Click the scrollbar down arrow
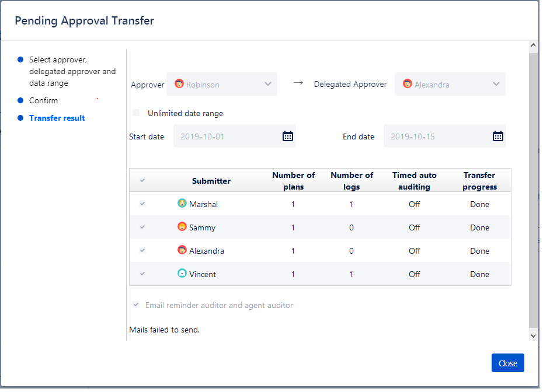The width and height of the screenshot is (543, 392). tap(533, 335)
